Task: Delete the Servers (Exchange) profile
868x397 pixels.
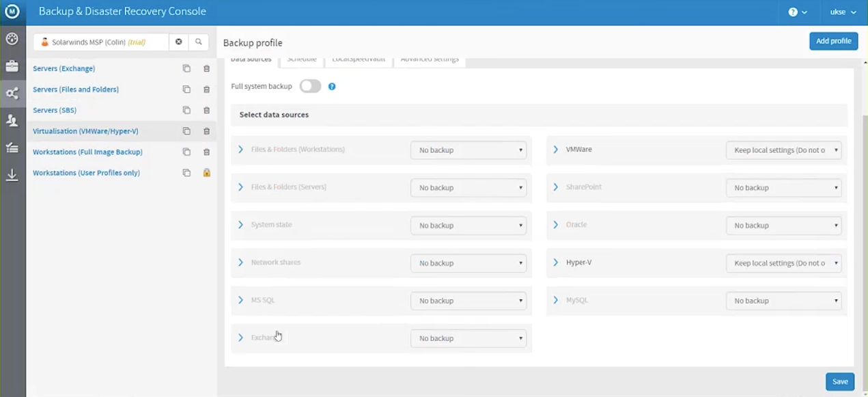Action: click(206, 68)
